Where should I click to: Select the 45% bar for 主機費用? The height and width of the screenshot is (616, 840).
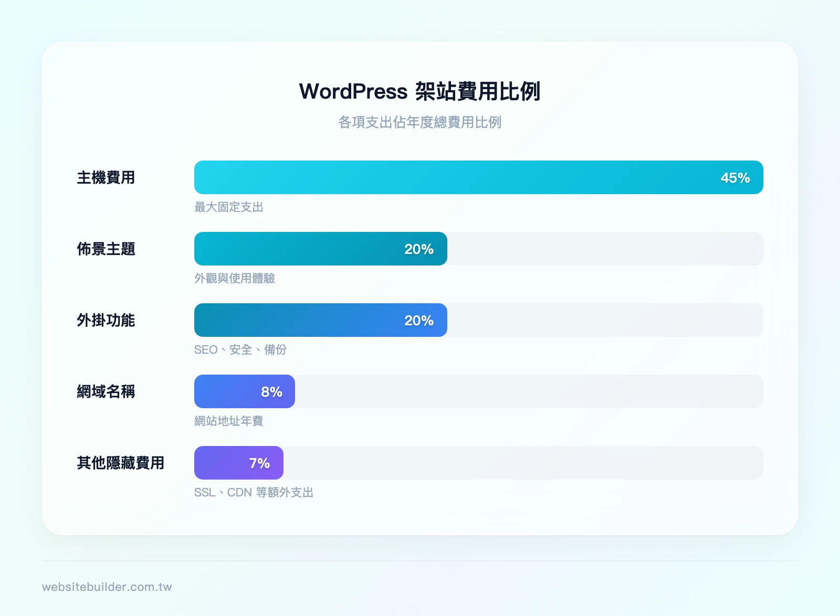coord(478,177)
